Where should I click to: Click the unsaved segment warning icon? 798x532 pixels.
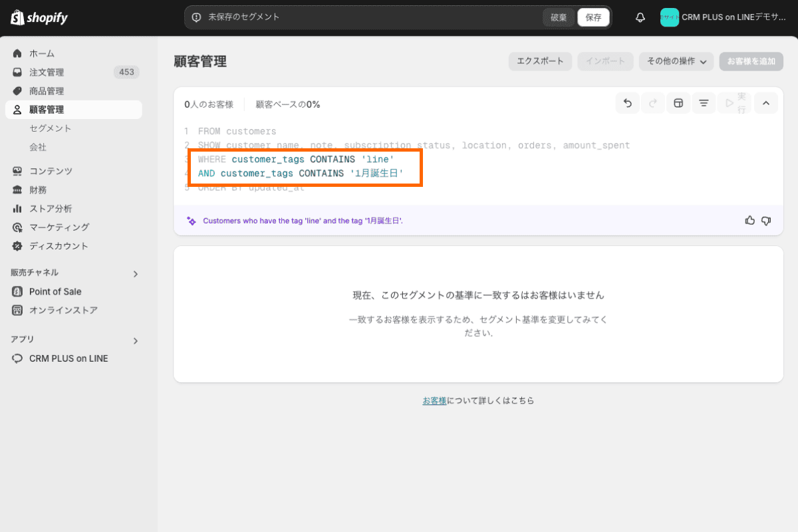(196, 17)
